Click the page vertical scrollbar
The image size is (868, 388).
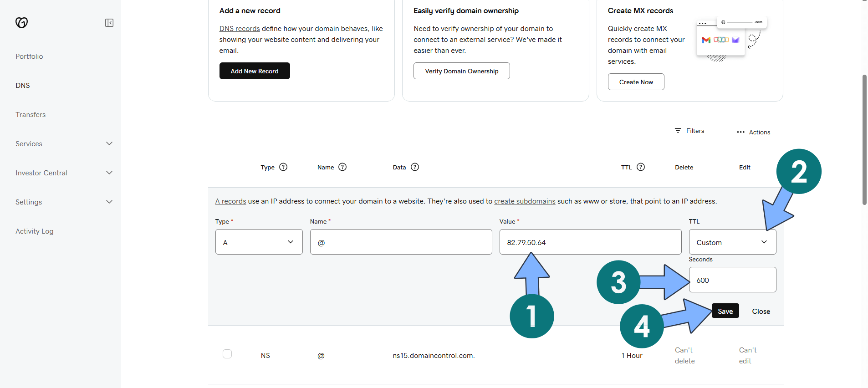[864, 140]
